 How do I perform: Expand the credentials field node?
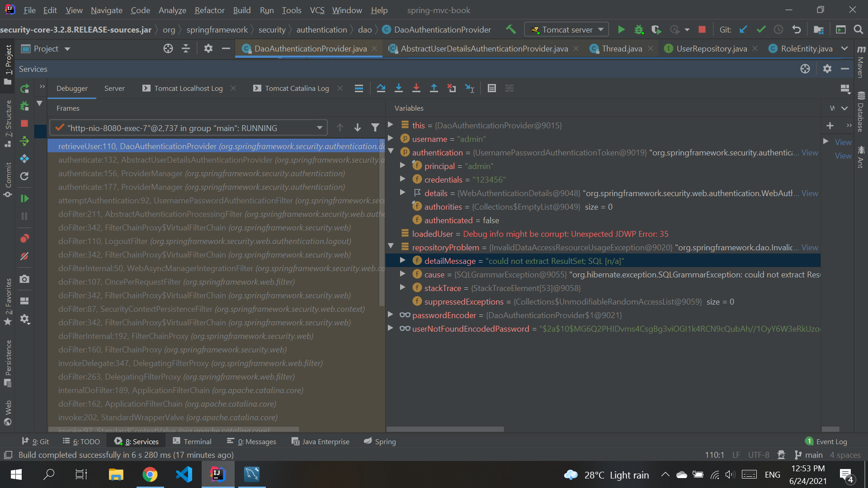point(403,179)
